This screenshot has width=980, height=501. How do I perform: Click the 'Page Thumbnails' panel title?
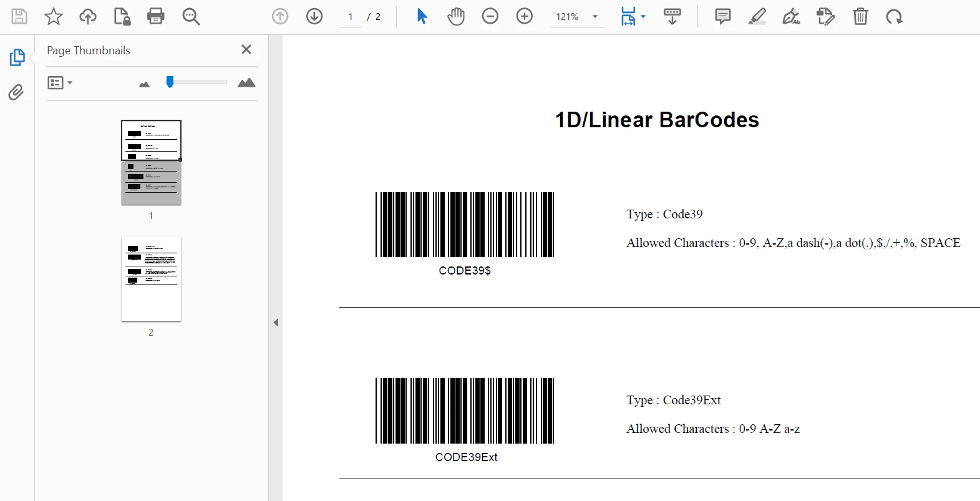[89, 51]
